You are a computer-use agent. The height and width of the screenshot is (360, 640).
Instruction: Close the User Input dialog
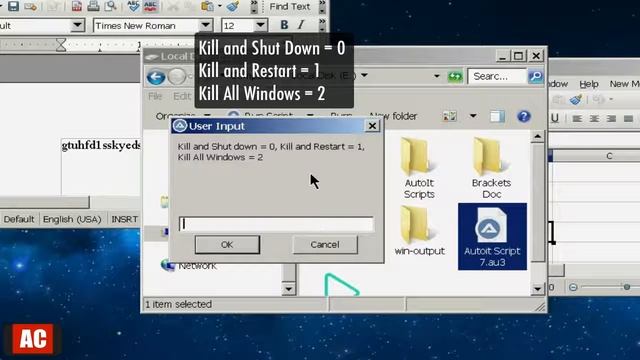[372, 126]
